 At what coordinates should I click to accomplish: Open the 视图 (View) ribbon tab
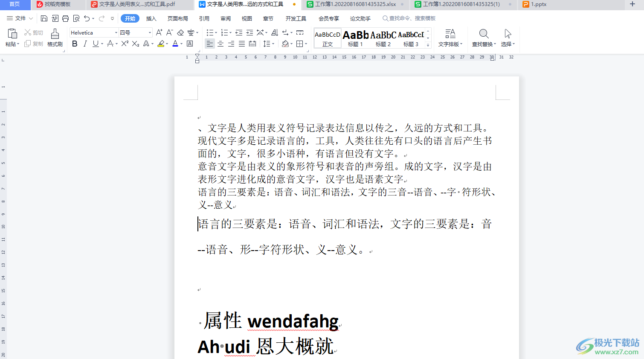point(247,18)
